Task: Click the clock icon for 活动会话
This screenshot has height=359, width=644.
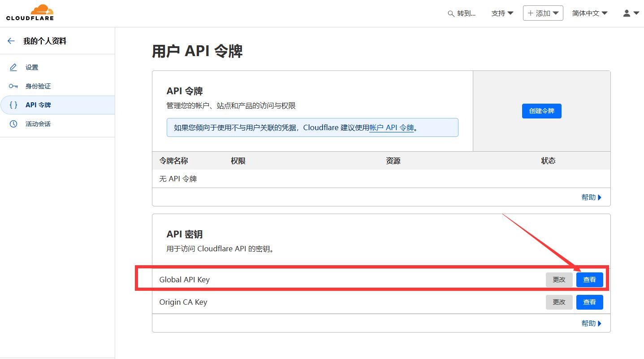Action: 13,124
